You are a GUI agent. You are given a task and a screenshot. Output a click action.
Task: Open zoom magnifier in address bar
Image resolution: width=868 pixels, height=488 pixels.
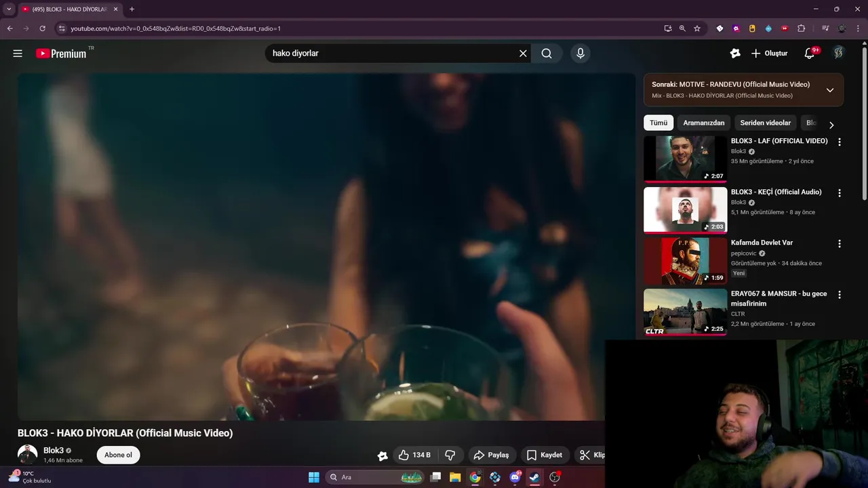pos(682,28)
